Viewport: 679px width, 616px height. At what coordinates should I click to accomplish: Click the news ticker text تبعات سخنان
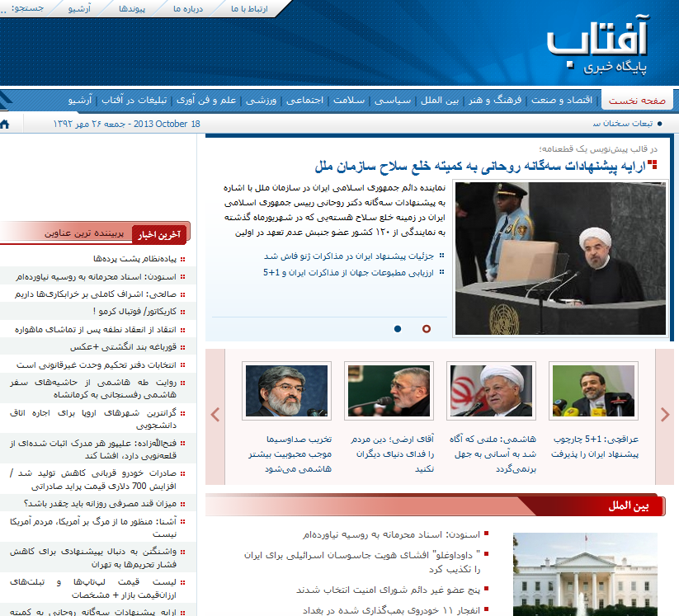tap(623, 124)
